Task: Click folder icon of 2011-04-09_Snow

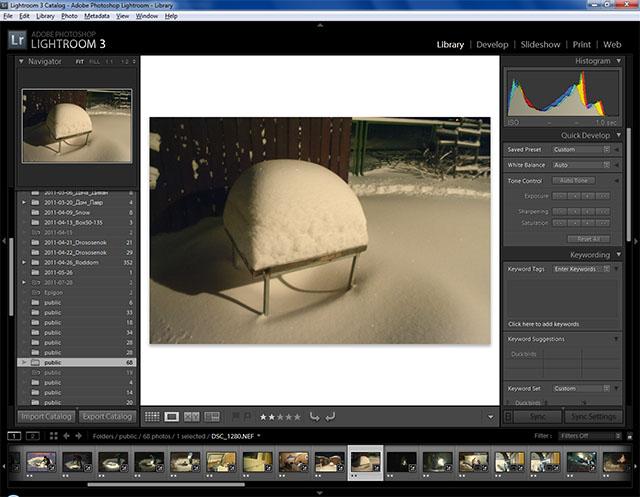Action: point(36,213)
